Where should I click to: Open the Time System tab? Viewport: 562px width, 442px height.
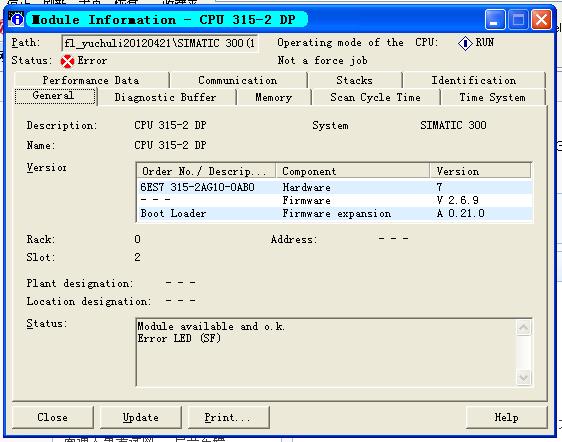(x=493, y=98)
